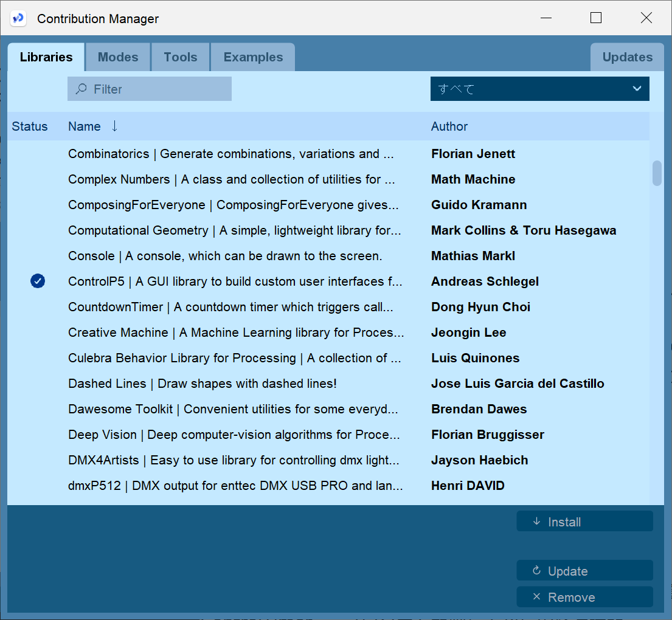The width and height of the screenshot is (672, 620).
Task: Click author Jayson Haebich
Action: [480, 460]
